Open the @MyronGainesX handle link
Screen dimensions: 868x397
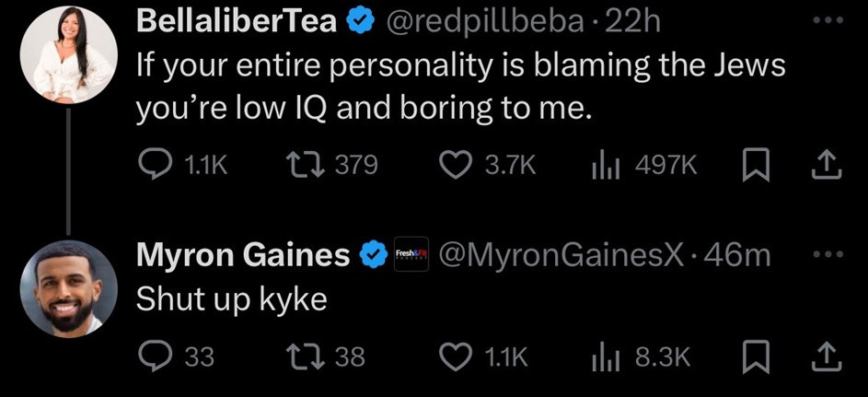(563, 255)
